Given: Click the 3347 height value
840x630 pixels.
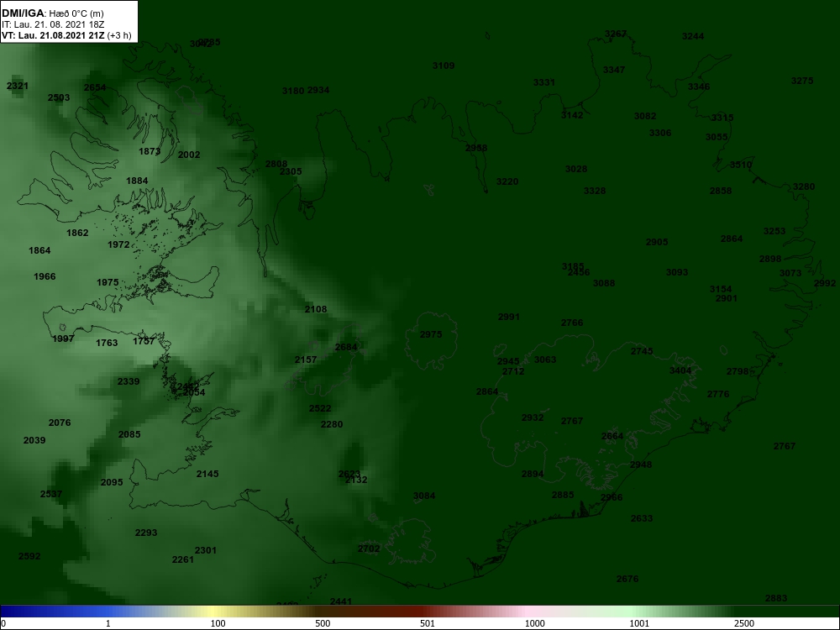Looking at the screenshot, I should tap(614, 71).
